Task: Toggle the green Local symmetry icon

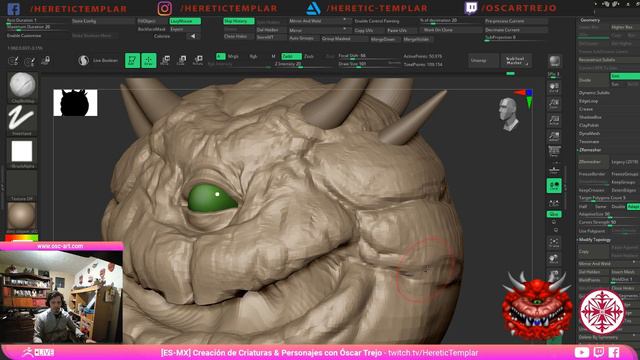Action: coord(554,186)
